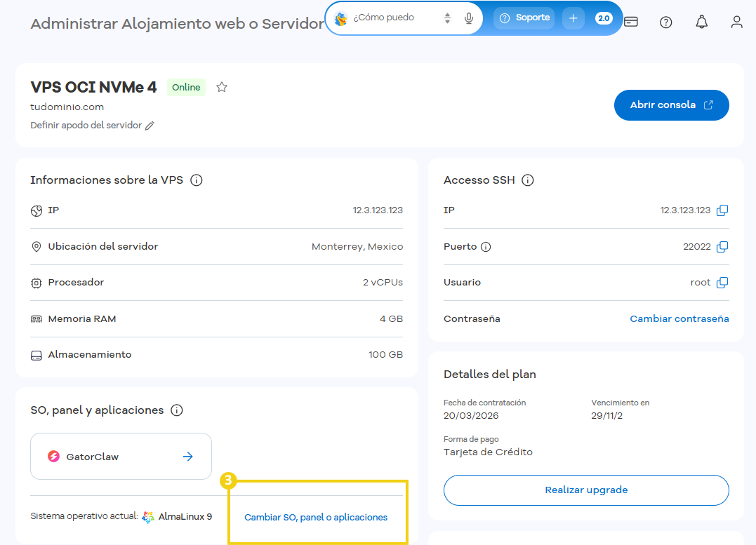This screenshot has height=545, width=756.
Task: Click the AlmaLinux 9 logo icon
Action: click(x=148, y=517)
